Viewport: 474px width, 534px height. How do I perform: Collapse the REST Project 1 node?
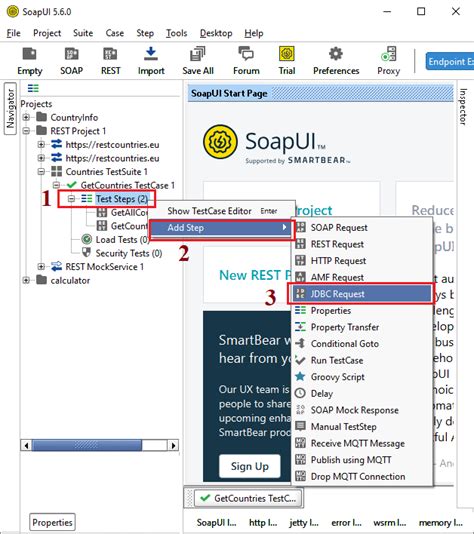coord(26,131)
